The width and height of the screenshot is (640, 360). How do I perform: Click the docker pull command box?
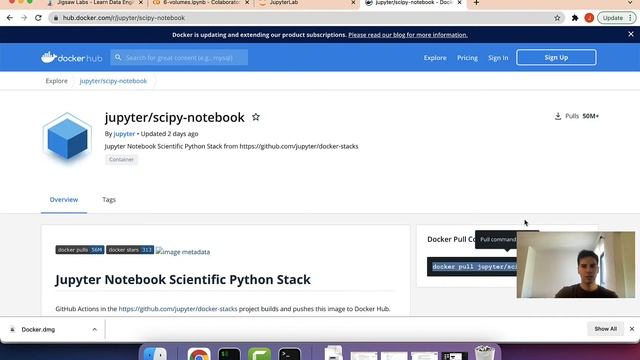click(472, 267)
